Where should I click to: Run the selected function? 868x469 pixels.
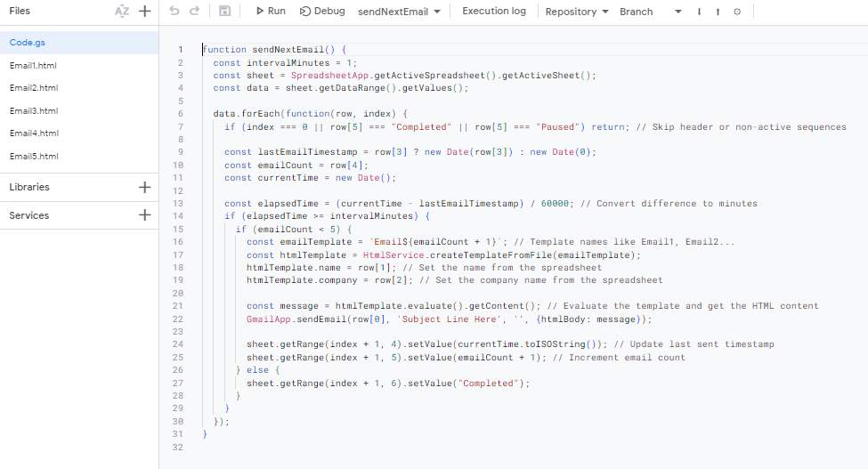tap(270, 12)
